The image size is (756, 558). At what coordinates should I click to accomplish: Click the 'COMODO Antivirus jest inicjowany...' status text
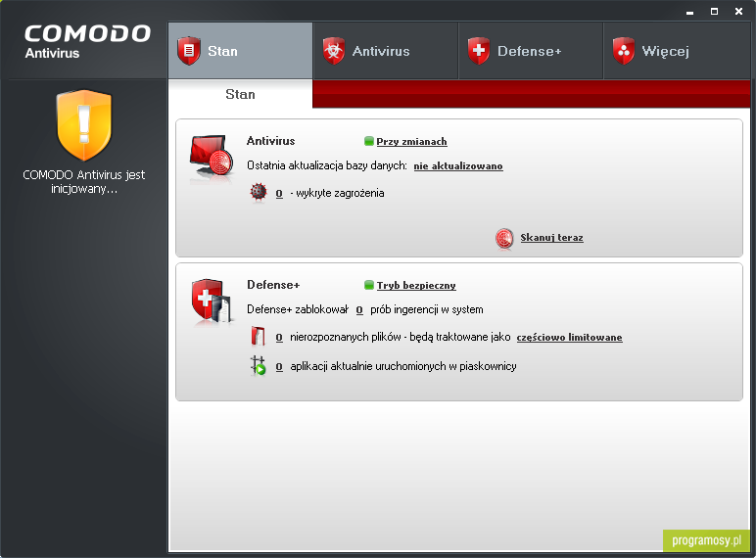84,182
